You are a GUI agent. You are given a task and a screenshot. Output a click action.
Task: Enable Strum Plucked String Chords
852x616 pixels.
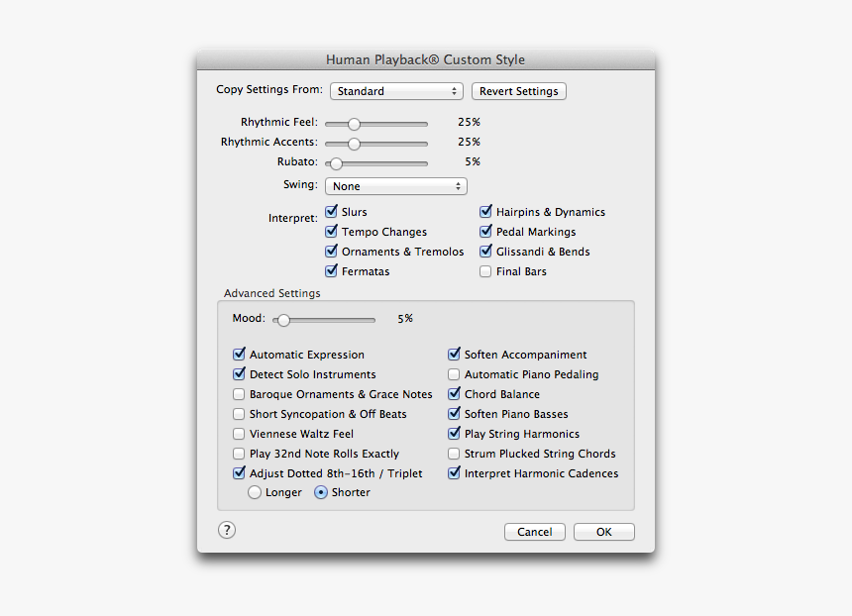[454, 454]
